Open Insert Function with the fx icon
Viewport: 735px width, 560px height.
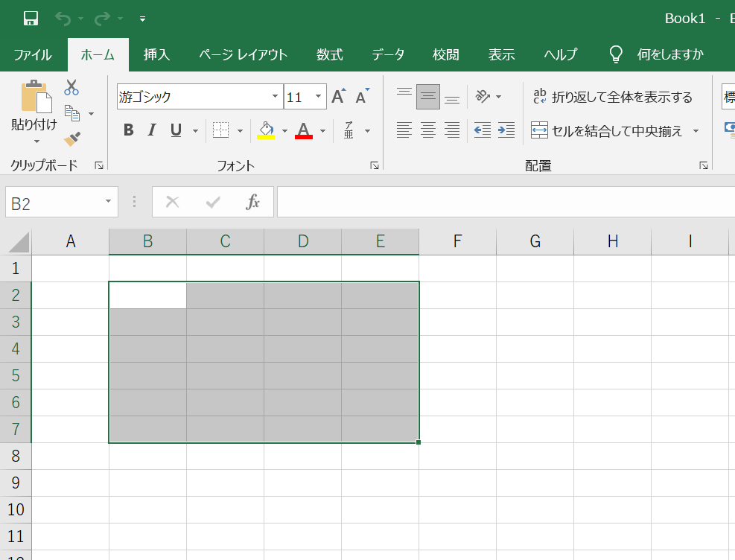[x=252, y=202]
